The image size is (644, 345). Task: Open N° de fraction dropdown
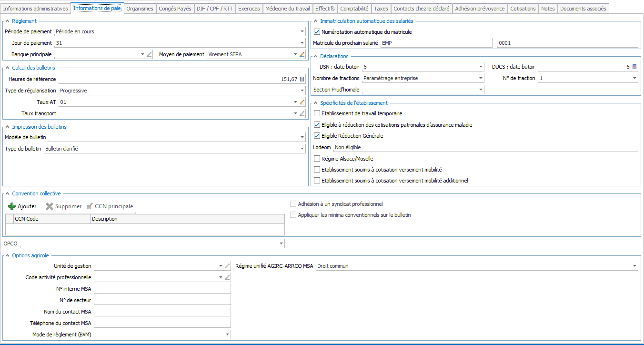(x=634, y=78)
